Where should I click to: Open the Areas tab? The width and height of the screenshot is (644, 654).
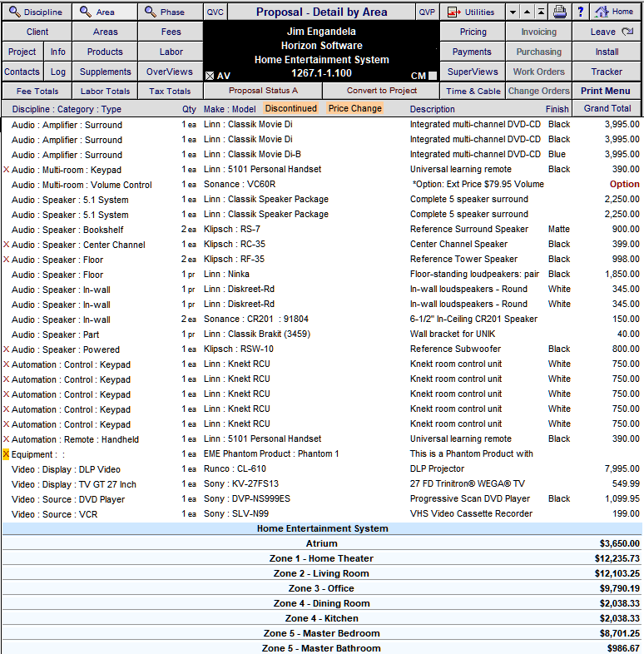(105, 32)
